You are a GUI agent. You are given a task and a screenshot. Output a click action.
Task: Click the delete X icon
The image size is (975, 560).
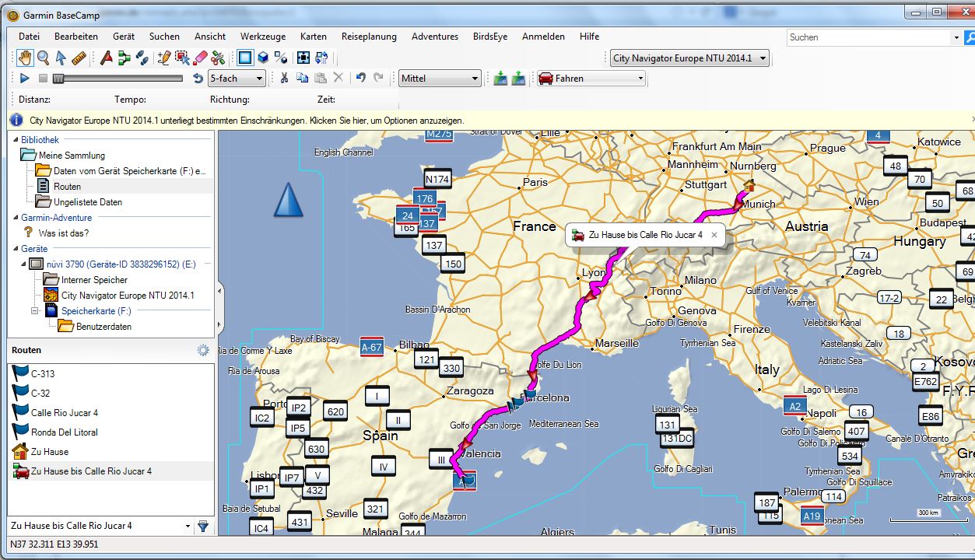coord(338,78)
